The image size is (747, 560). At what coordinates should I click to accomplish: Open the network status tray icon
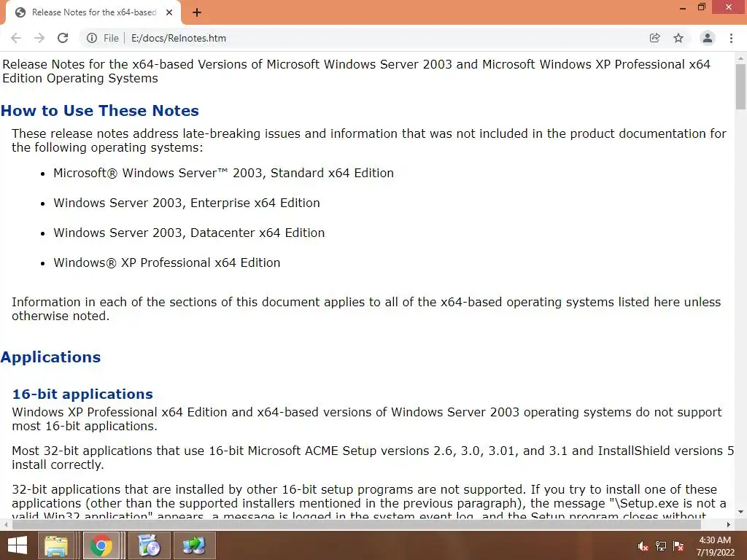[660, 546]
